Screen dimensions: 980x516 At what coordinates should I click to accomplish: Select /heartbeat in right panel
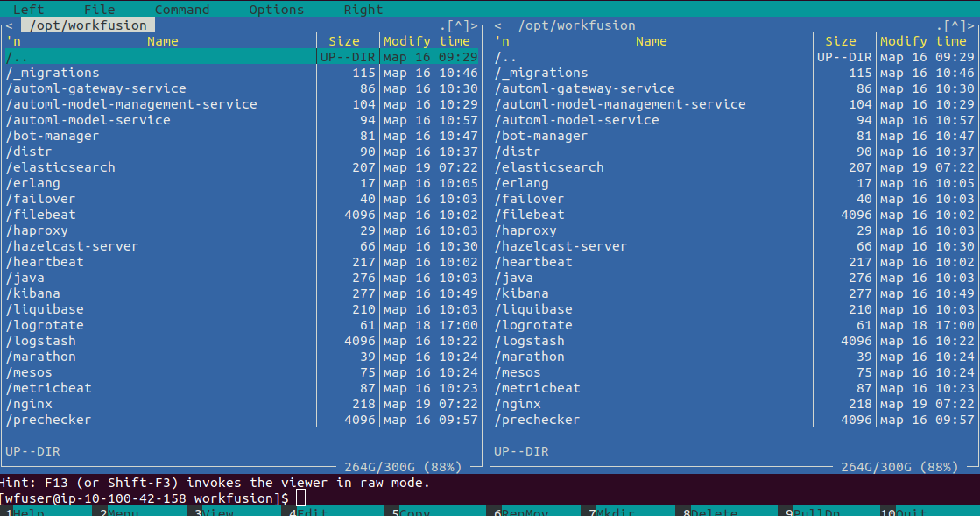point(735,262)
